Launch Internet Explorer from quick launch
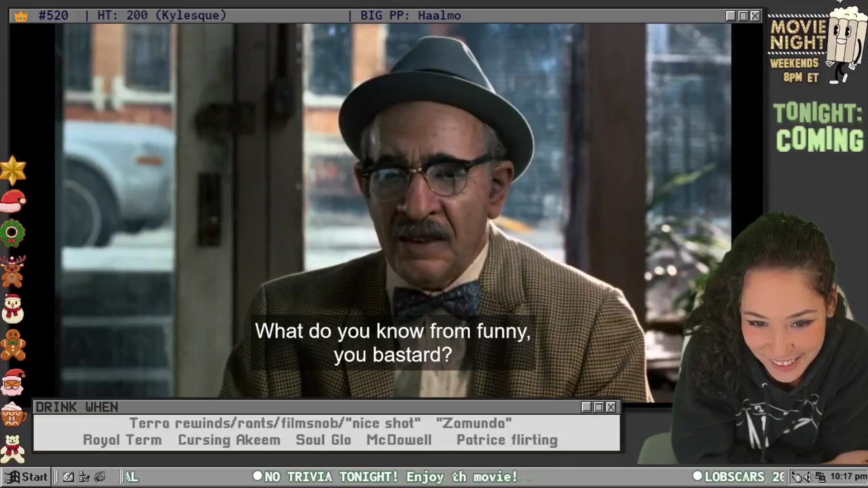The width and height of the screenshot is (868, 488). click(100, 477)
